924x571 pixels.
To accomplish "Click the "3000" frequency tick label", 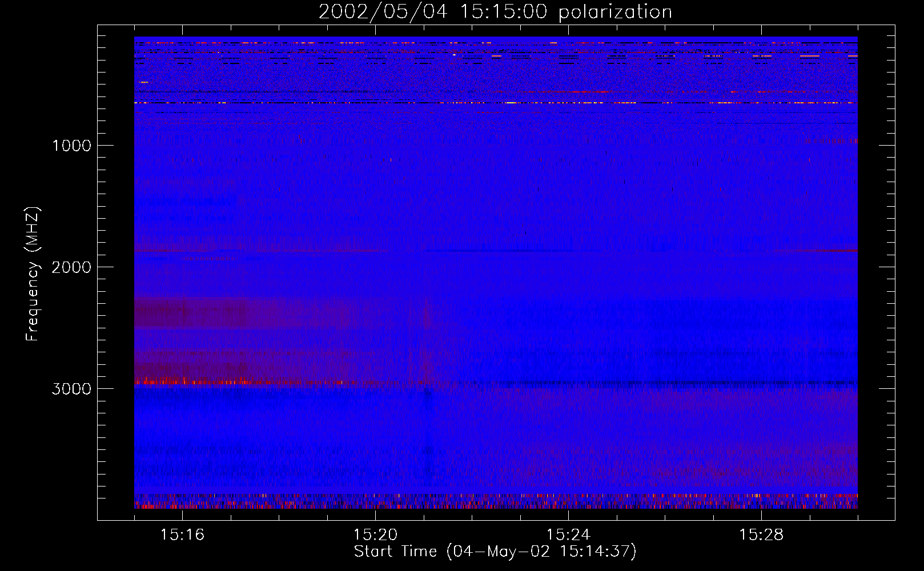I will pos(71,389).
